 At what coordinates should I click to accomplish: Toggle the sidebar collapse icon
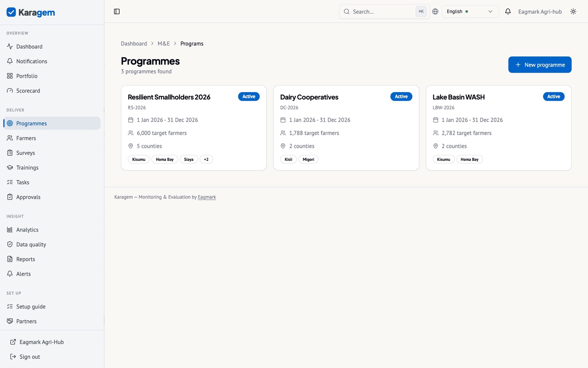click(117, 11)
